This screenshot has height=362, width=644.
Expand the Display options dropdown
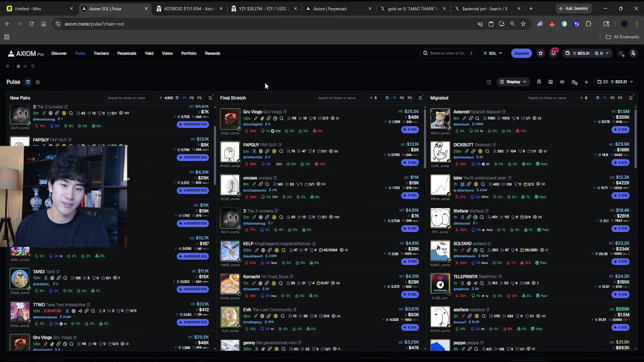coord(513,82)
